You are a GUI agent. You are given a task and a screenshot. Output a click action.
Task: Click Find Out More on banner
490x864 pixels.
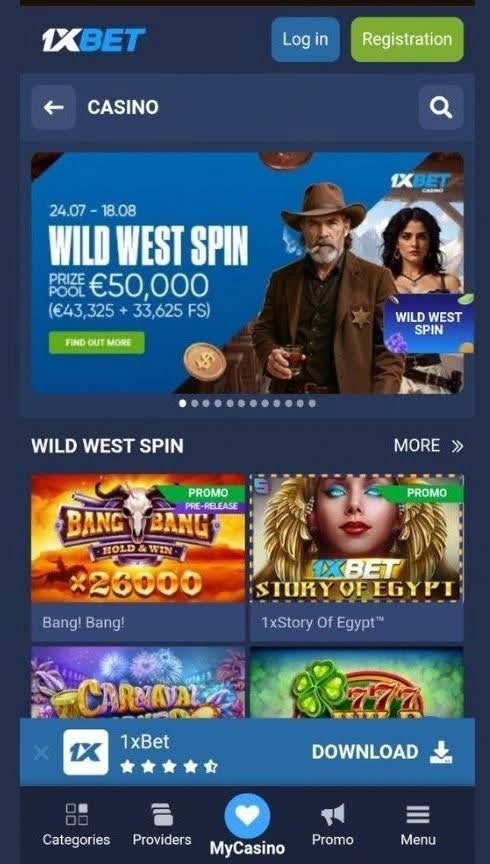97,342
